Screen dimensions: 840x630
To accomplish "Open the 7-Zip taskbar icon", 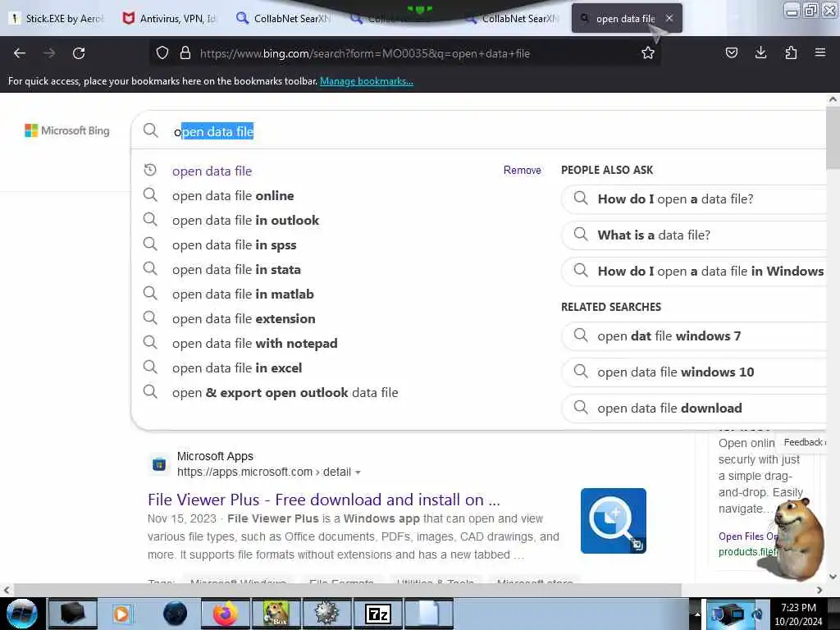I will (377, 614).
